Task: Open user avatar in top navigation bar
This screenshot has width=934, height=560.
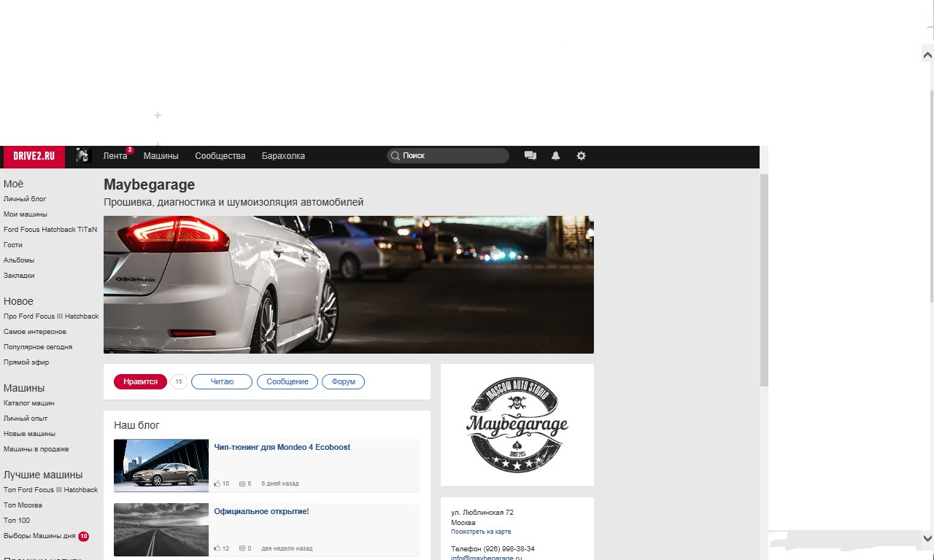Action: (82, 155)
